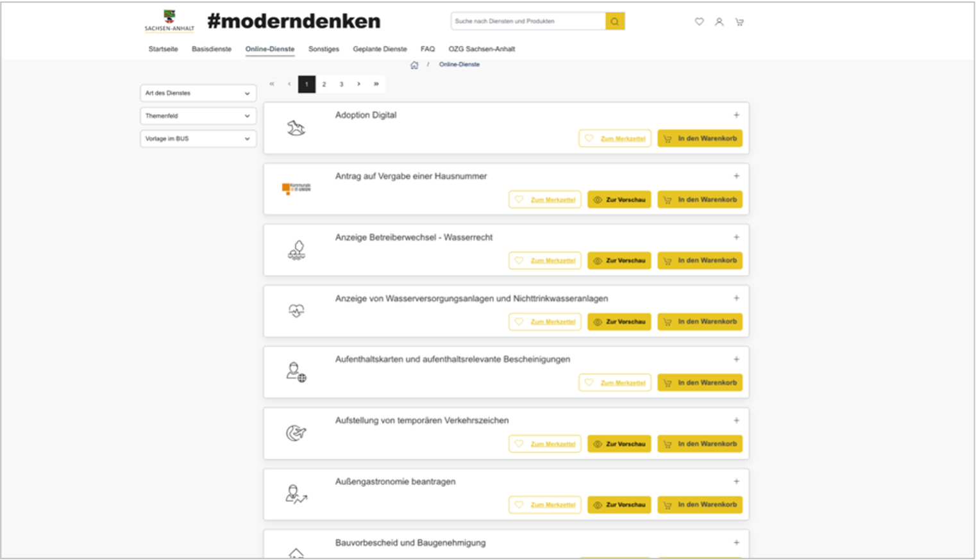Click the Online-Dienste breadcrumb link
The image size is (976, 560).
click(459, 65)
